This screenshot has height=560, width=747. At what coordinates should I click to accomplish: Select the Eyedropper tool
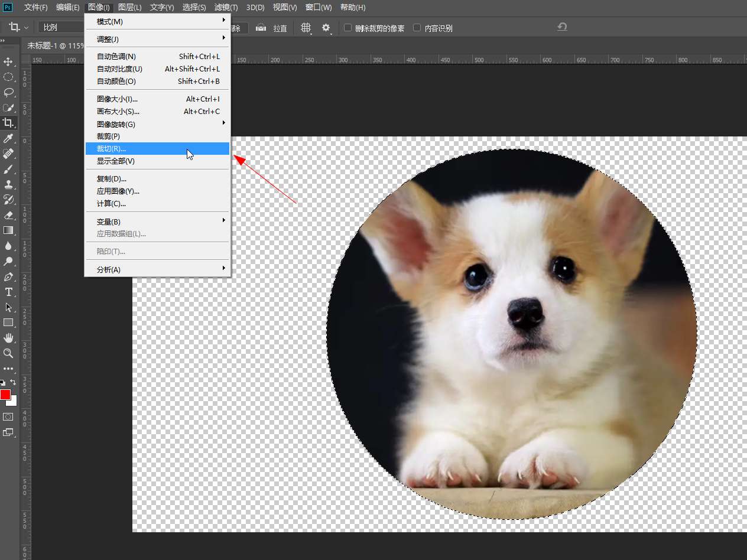click(8, 138)
